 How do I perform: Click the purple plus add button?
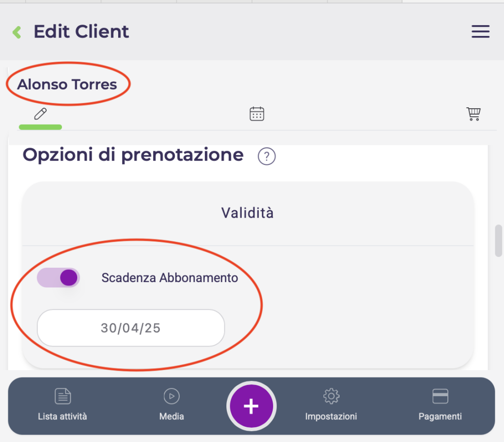pos(252,406)
